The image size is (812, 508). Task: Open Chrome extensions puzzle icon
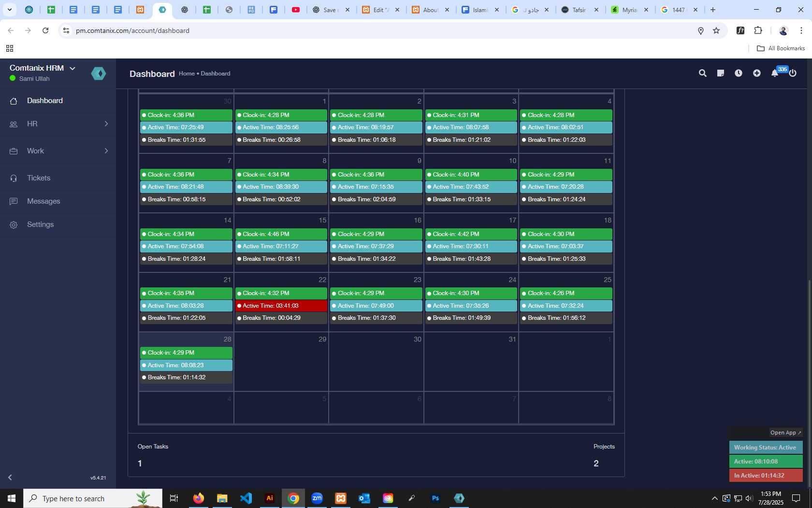coord(758,30)
